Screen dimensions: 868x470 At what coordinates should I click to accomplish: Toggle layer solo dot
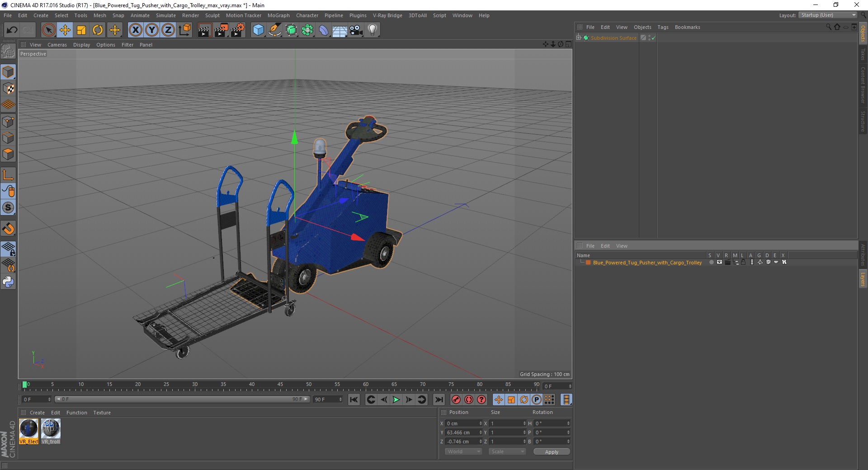tap(711, 263)
